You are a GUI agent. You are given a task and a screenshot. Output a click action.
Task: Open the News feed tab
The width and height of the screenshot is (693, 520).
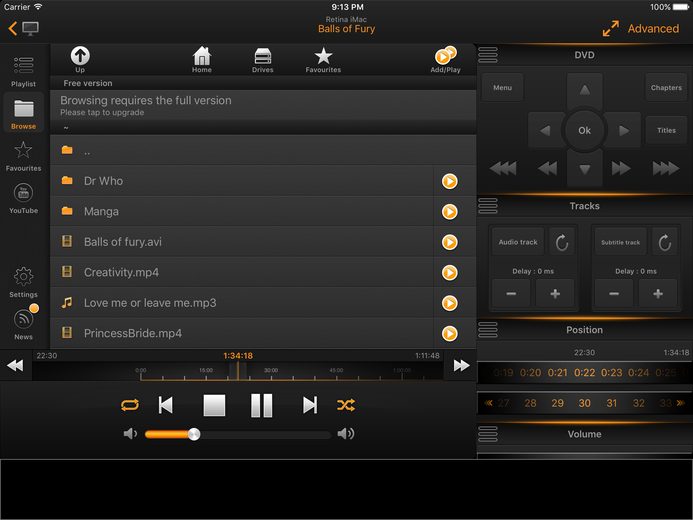(x=23, y=324)
